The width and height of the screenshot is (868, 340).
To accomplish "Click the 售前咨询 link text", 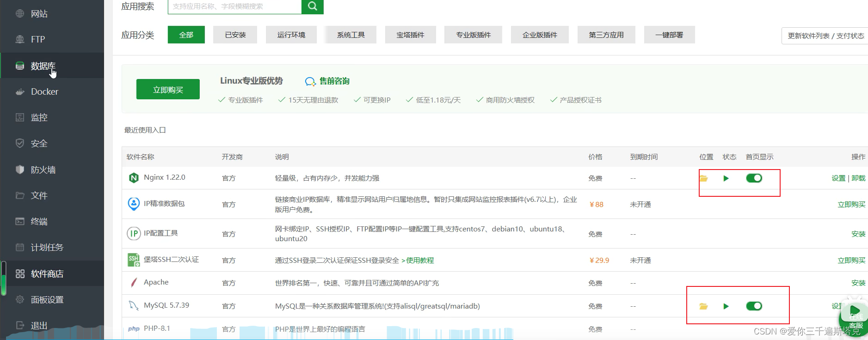I will 335,81.
